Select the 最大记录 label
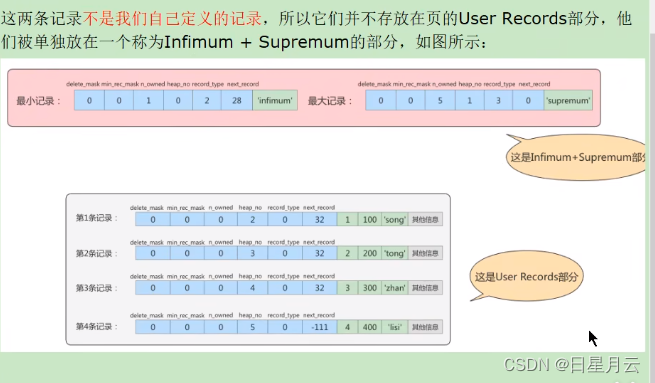 tap(330, 101)
